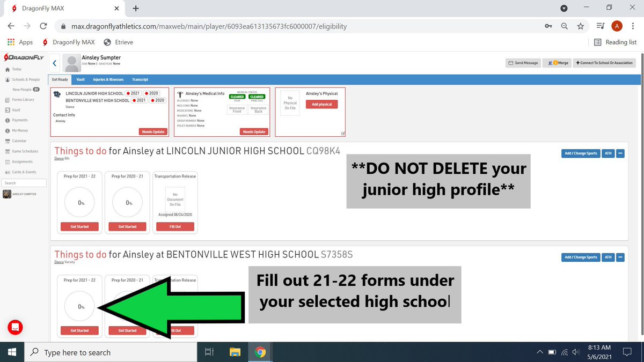
Task: Open the Chrome three-dot menu
Action: [x=633, y=26]
